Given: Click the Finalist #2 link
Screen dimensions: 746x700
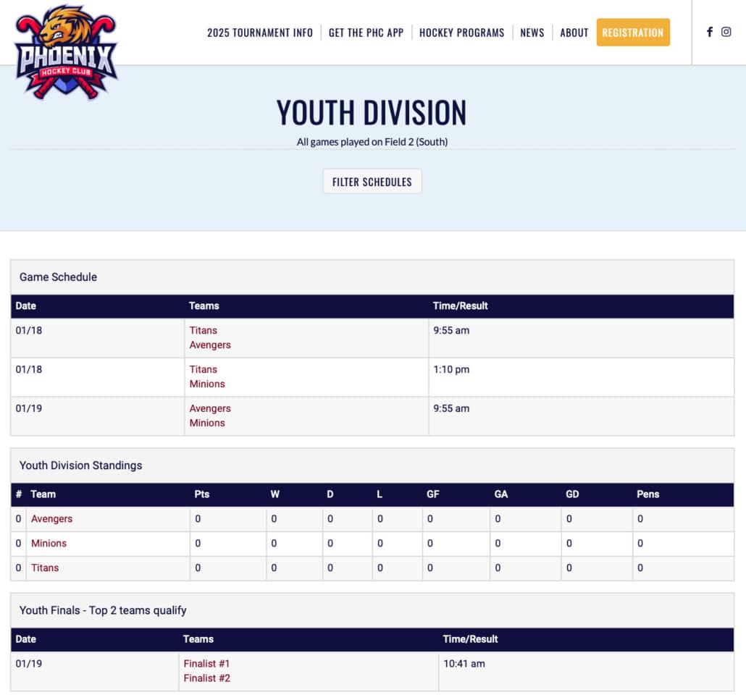Looking at the screenshot, I should point(206,678).
